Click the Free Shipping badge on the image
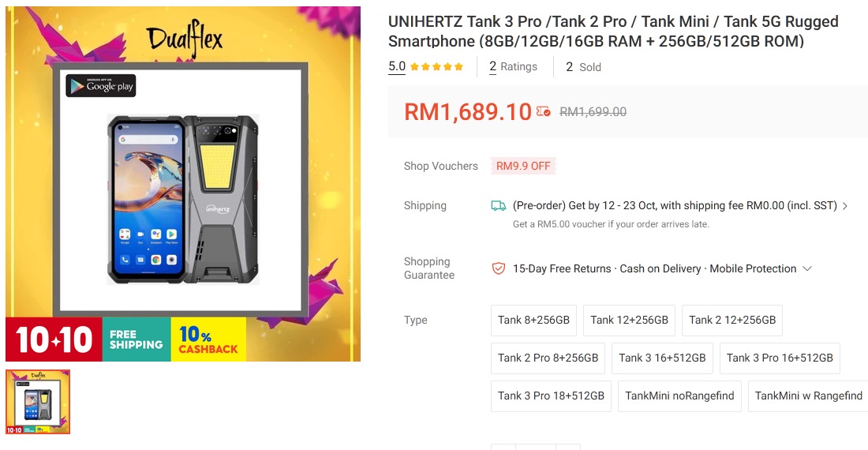868x450 pixels. pos(137,339)
